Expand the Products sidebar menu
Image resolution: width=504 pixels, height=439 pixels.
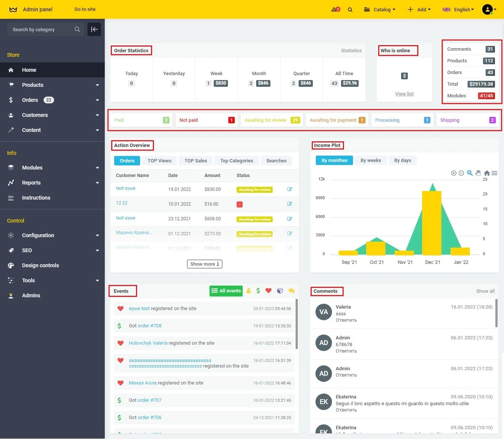point(53,85)
